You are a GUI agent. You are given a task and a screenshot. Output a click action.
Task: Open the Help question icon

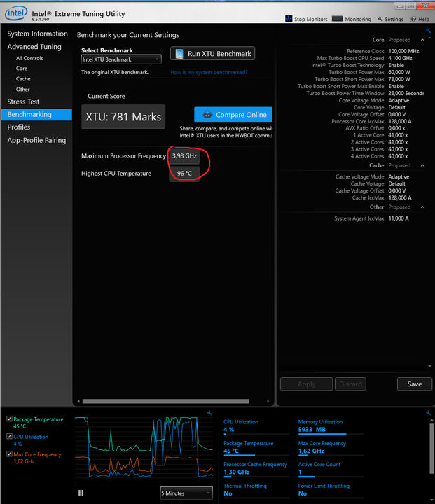[413, 19]
